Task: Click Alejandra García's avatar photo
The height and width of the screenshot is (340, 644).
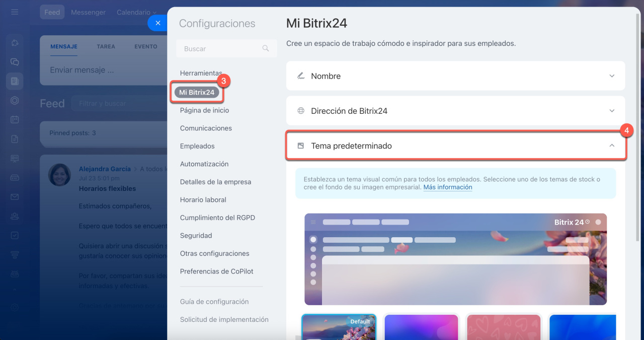Action: click(x=59, y=175)
